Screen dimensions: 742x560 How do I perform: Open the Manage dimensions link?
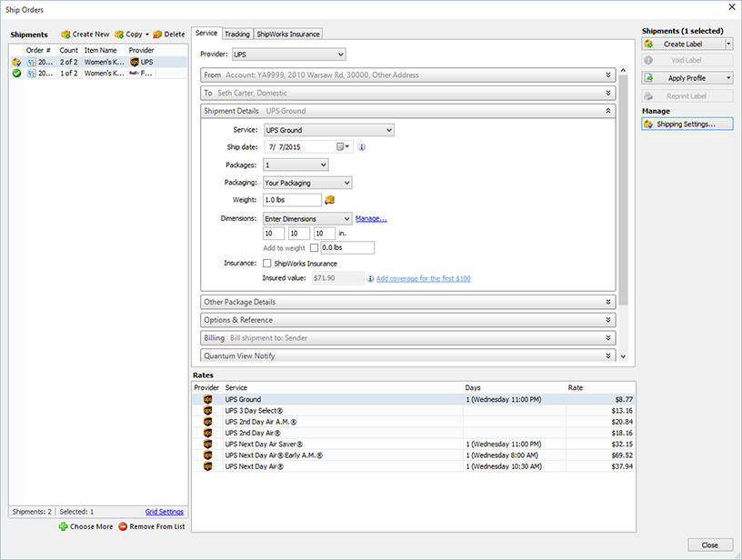(371, 218)
